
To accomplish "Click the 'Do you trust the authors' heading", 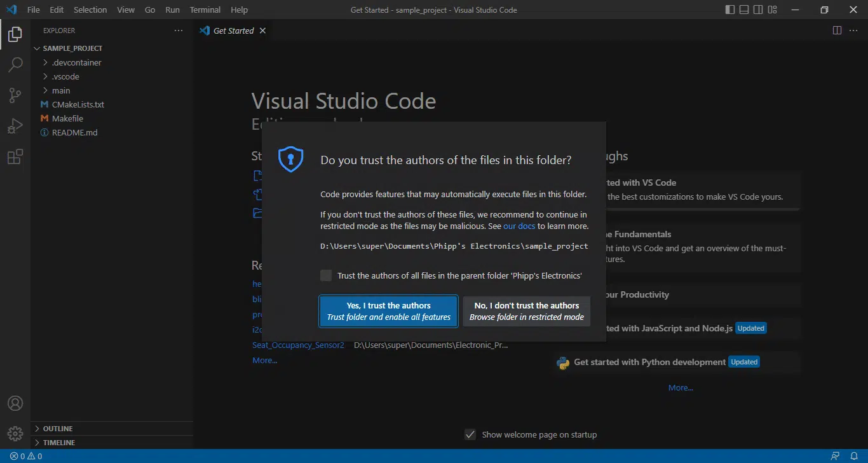I will (446, 160).
